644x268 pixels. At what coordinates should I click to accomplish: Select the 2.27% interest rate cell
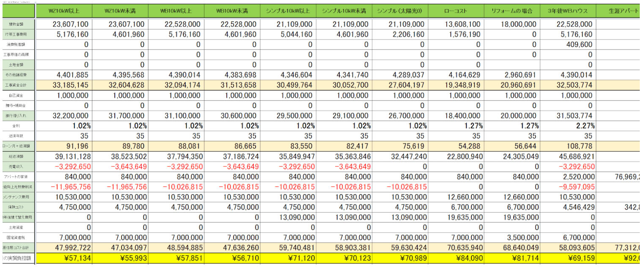567,126
